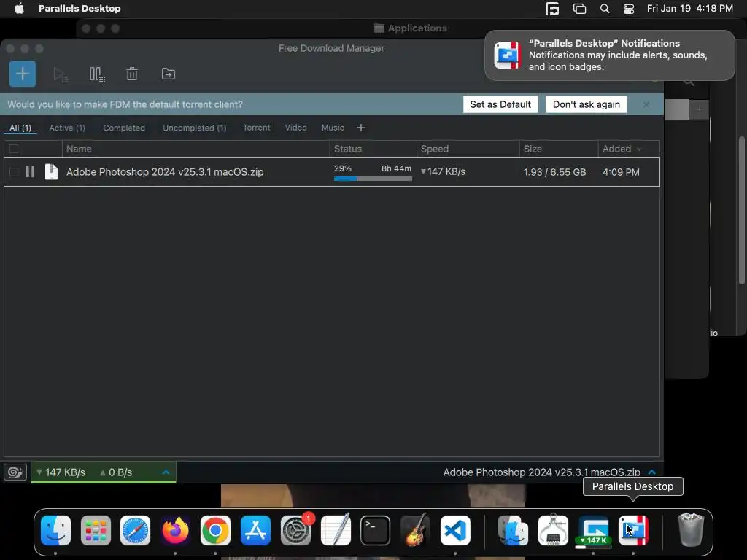747x560 pixels.
Task: Open Visual Studio Code from the Dock
Action: pyautogui.click(x=455, y=531)
